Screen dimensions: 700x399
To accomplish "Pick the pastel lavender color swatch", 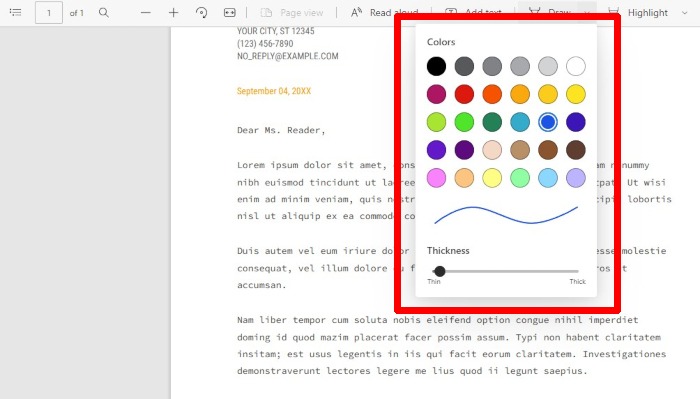I will pyautogui.click(x=576, y=178).
